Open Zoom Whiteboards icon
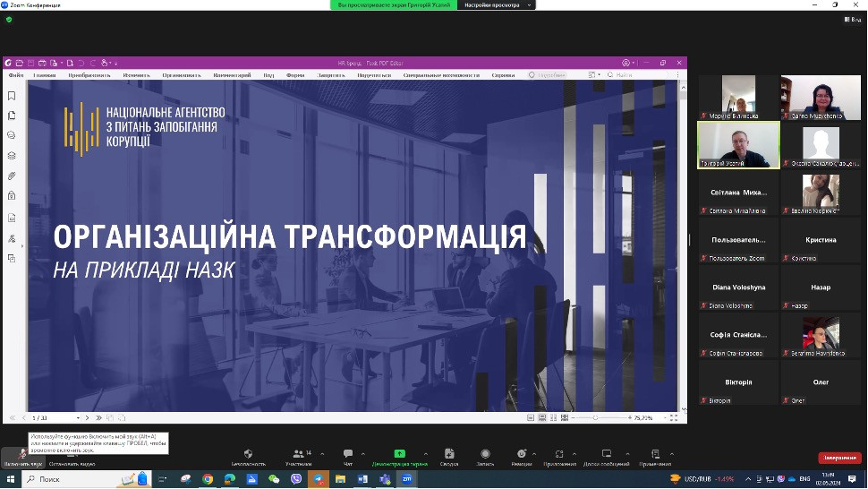Image resolution: width=868 pixels, height=489 pixels. (606, 458)
